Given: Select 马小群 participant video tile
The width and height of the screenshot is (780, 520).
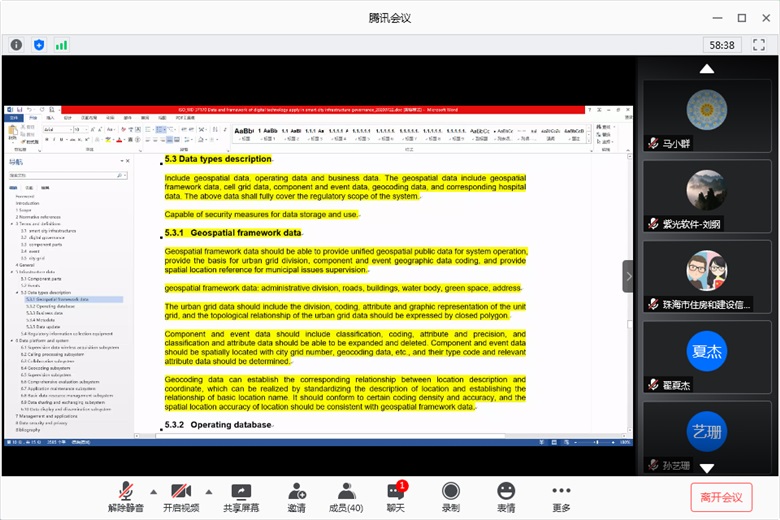Looking at the screenshot, I should pyautogui.click(x=706, y=115).
